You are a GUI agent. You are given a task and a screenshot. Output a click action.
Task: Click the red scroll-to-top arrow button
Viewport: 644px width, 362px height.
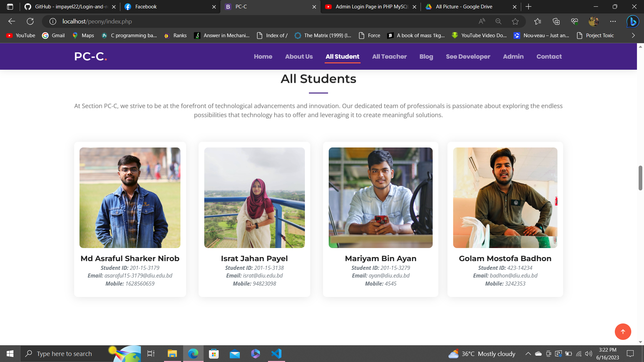(623, 331)
